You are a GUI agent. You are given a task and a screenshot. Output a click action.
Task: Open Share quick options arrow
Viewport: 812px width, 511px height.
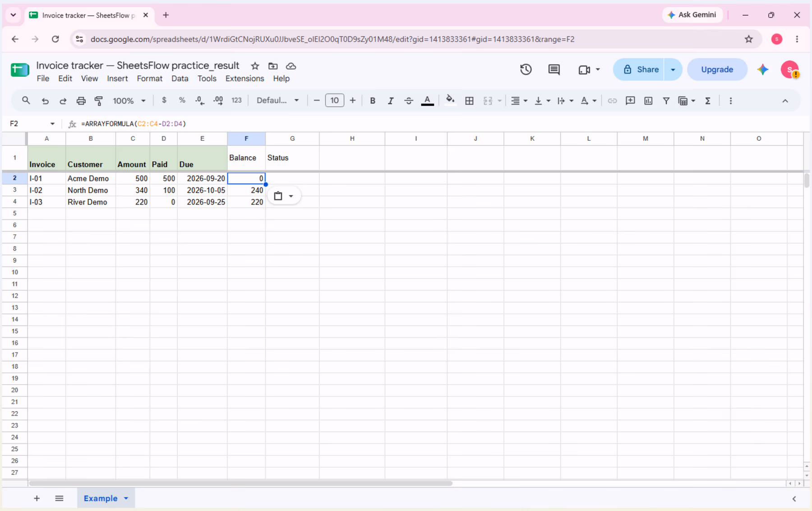coord(673,70)
